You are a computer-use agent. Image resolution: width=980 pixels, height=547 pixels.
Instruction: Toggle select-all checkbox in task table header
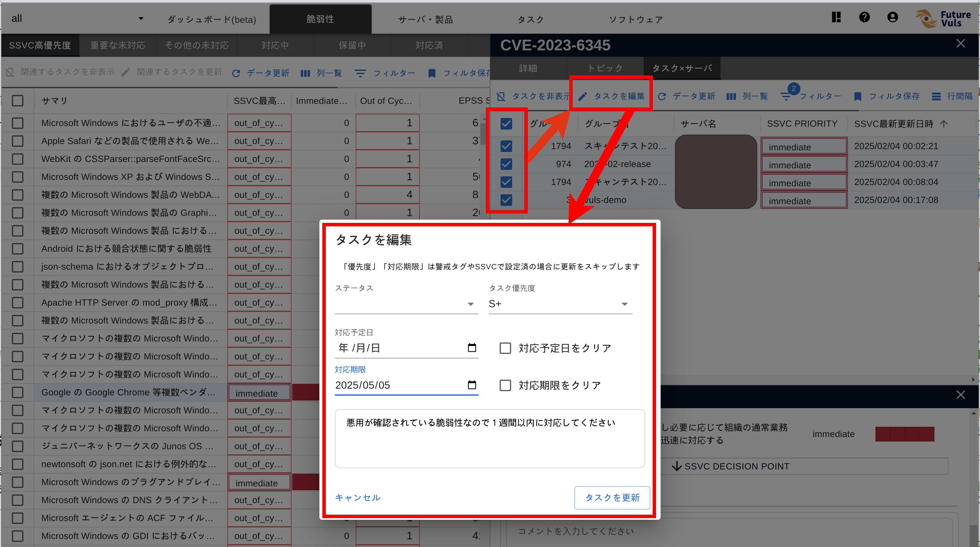coord(506,124)
